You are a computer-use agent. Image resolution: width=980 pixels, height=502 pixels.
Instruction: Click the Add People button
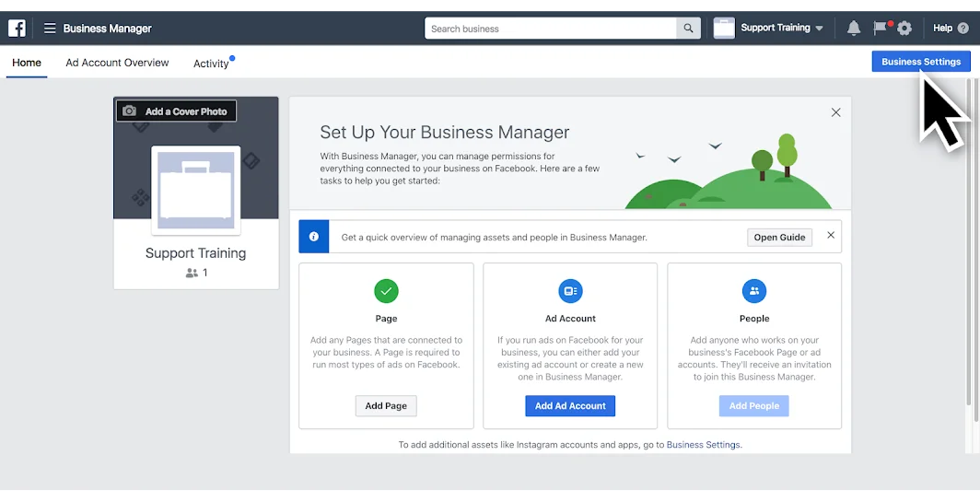point(754,405)
